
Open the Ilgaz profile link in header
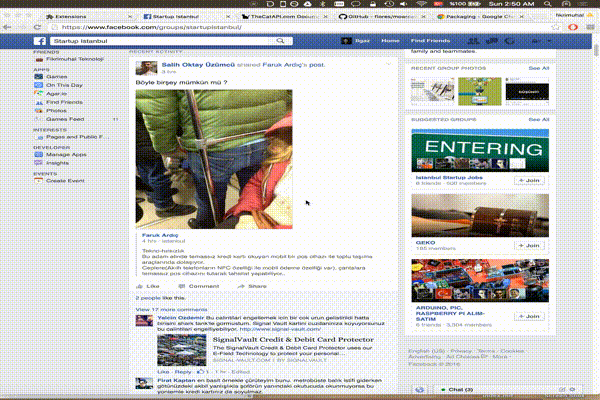point(356,41)
